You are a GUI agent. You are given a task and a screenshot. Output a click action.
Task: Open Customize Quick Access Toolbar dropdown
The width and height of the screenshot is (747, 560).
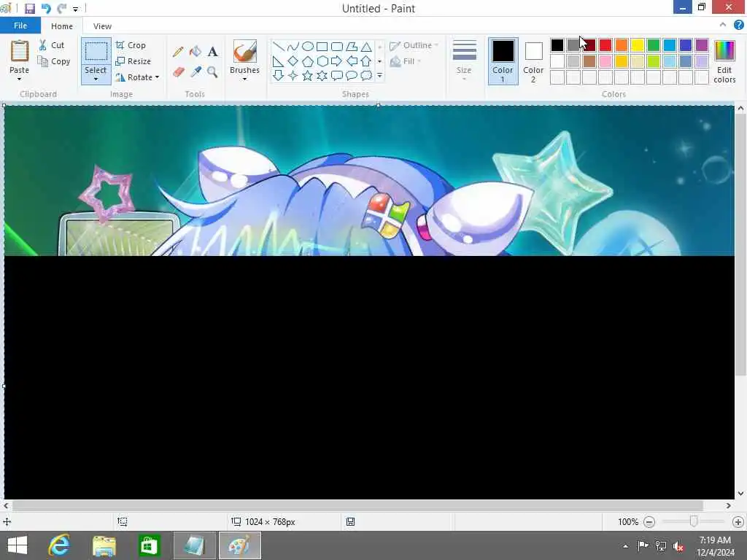tap(75, 9)
